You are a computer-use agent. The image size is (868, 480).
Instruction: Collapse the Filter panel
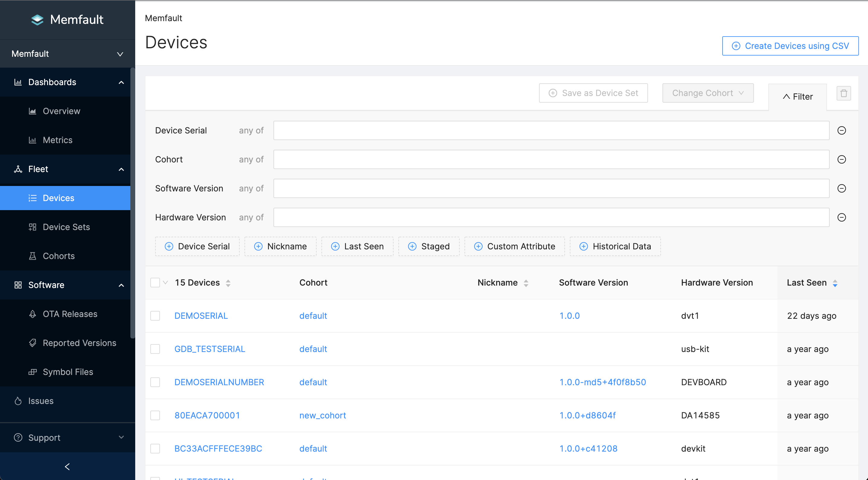click(x=797, y=97)
